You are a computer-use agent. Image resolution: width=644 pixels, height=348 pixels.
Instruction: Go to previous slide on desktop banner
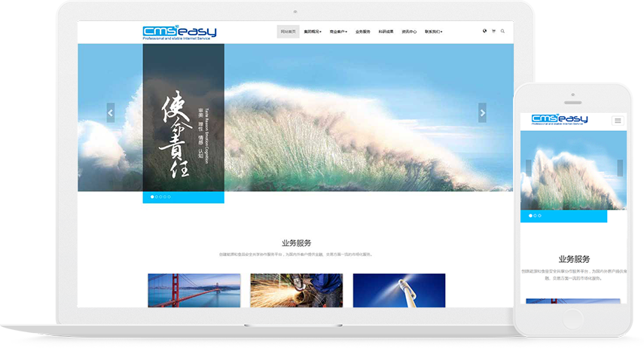pos(111,112)
